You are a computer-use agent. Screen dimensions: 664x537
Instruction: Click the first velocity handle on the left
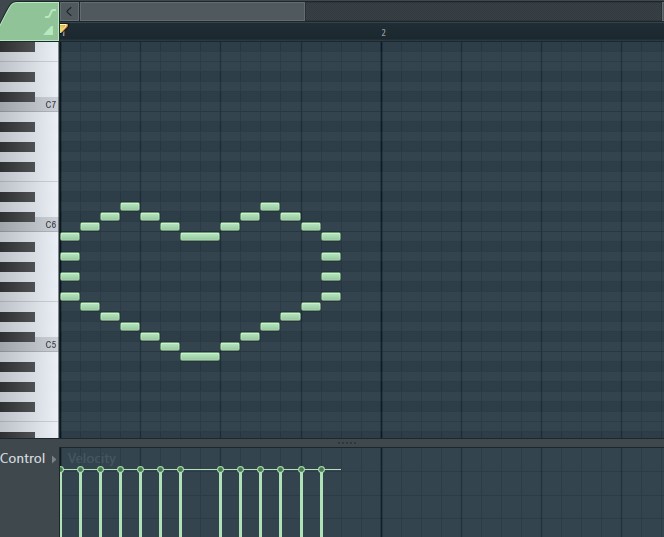pos(61,469)
